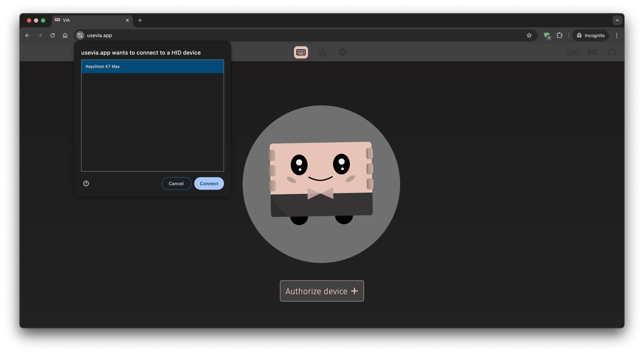Screen dimensions: 644x354
Task: Click the Authorize device button
Action: click(x=322, y=291)
